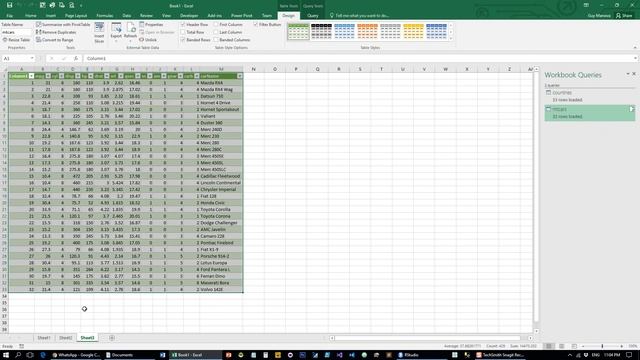Switch to Page Break Preview icon in status bar
640x360 pixels.
[574, 346]
